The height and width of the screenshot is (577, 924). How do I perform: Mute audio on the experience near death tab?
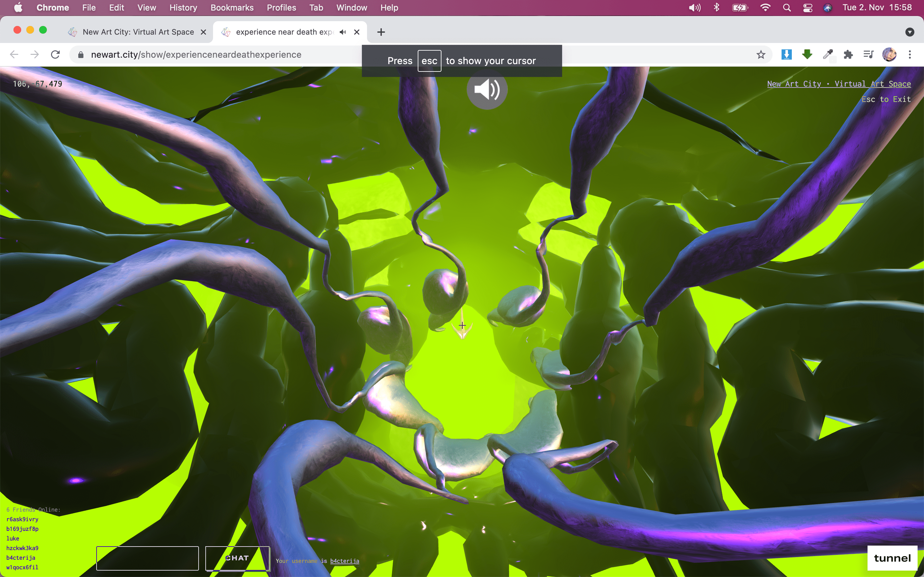click(x=343, y=32)
